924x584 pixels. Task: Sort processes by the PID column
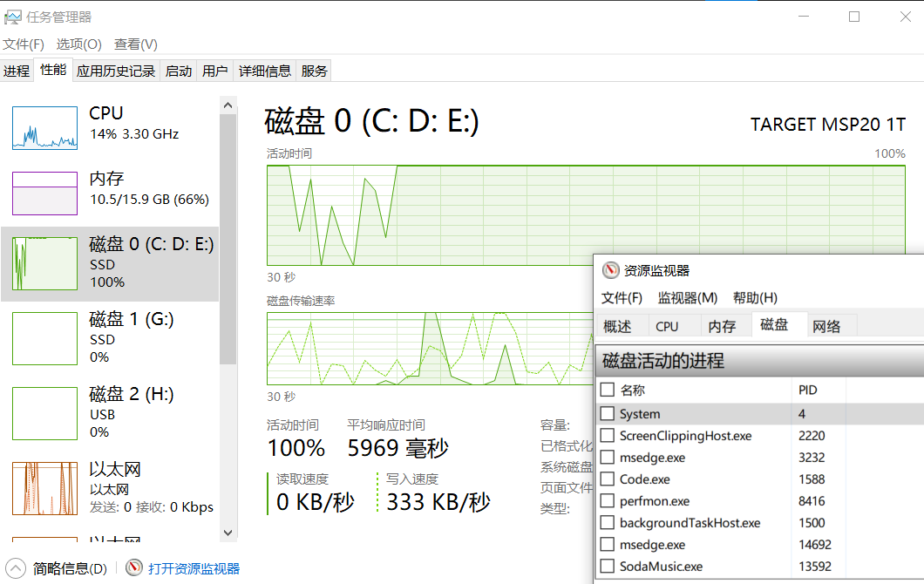click(x=808, y=390)
